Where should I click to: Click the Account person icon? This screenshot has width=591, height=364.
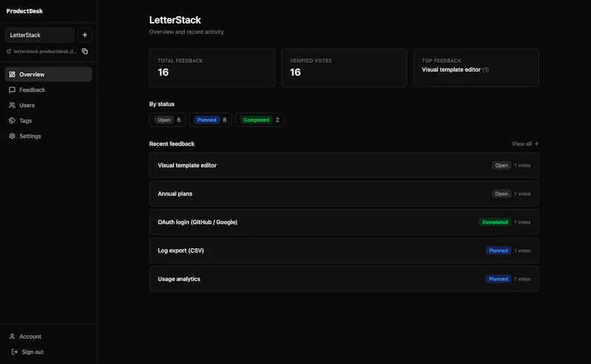pos(12,337)
